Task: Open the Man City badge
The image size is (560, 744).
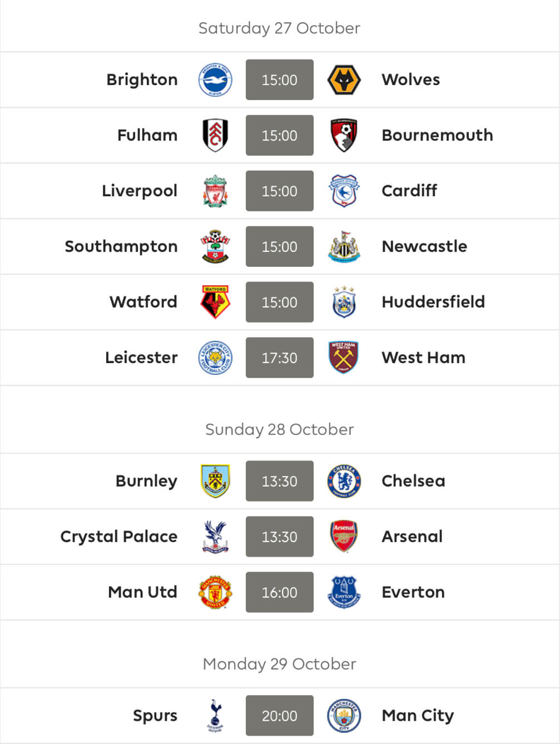Action: (344, 716)
